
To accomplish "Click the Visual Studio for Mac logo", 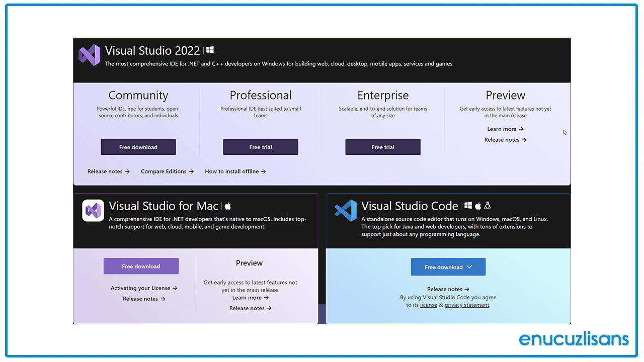I will pyautogui.click(x=93, y=211).
